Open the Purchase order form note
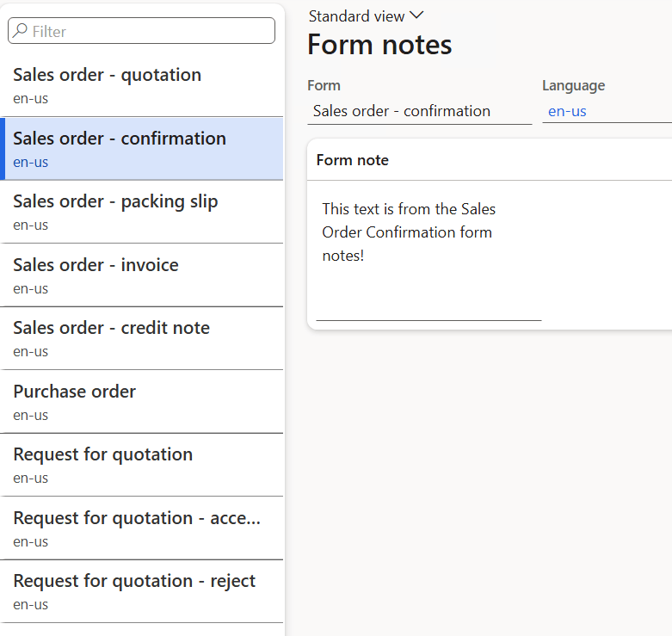The image size is (672, 636). (x=141, y=402)
